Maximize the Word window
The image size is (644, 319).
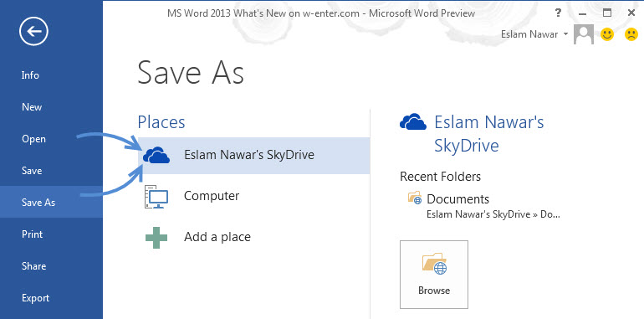[x=607, y=13]
